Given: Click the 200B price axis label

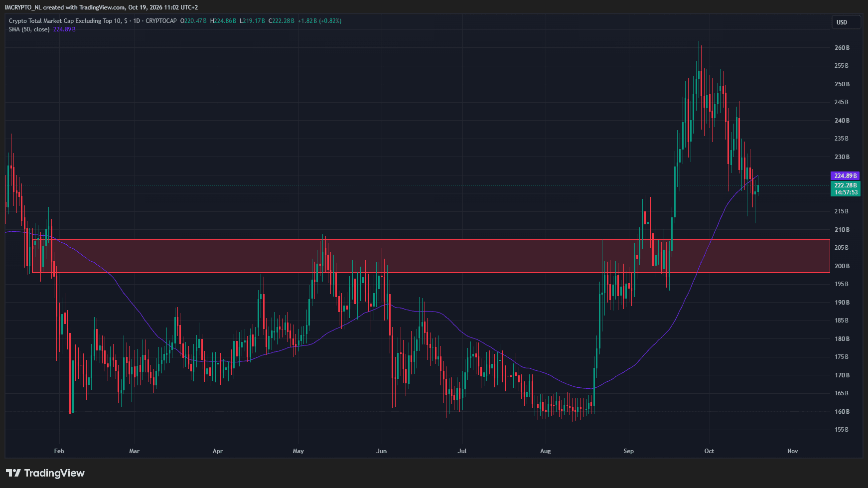Looking at the screenshot, I should (842, 266).
